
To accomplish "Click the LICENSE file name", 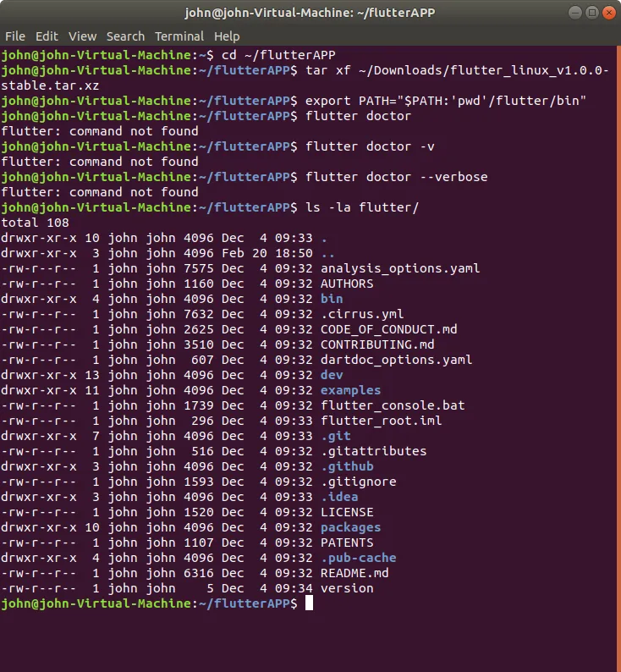I will click(347, 512).
